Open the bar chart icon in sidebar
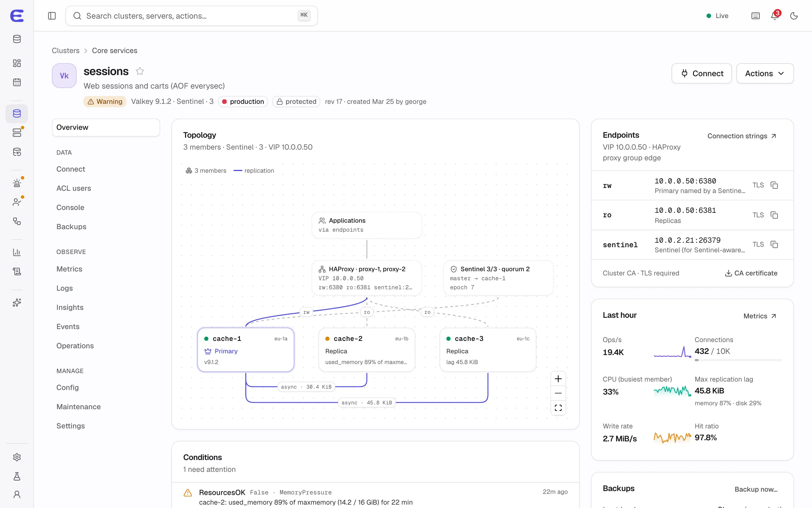 coord(17,252)
